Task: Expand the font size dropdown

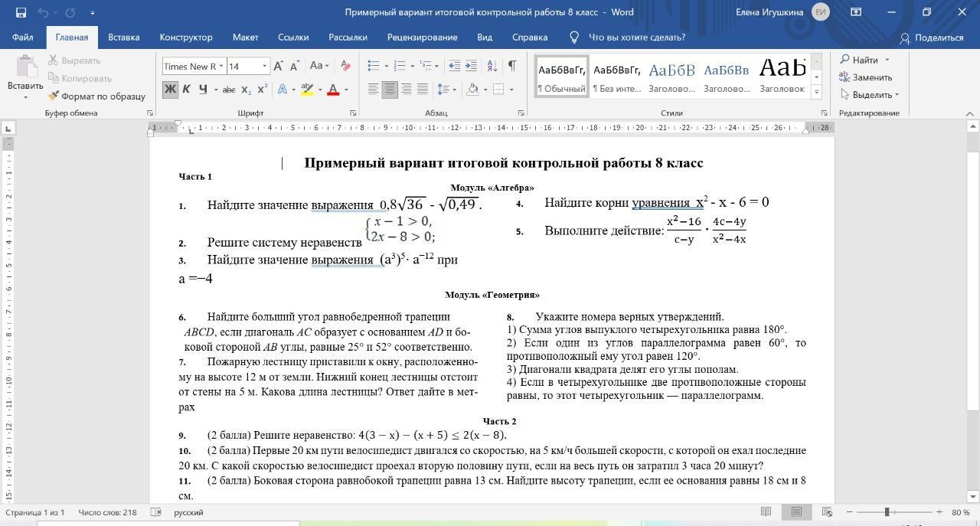Action: pyautogui.click(x=265, y=66)
